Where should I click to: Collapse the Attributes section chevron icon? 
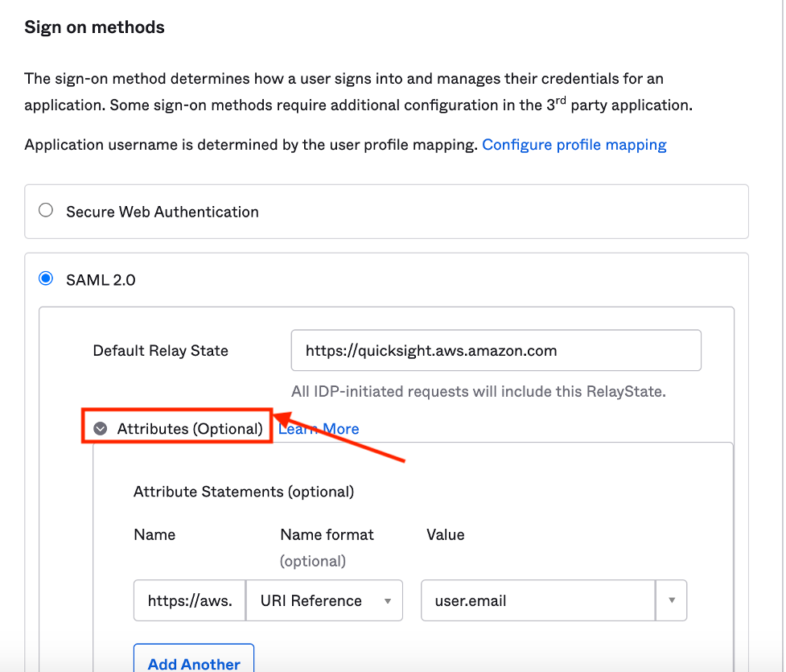[x=101, y=429]
